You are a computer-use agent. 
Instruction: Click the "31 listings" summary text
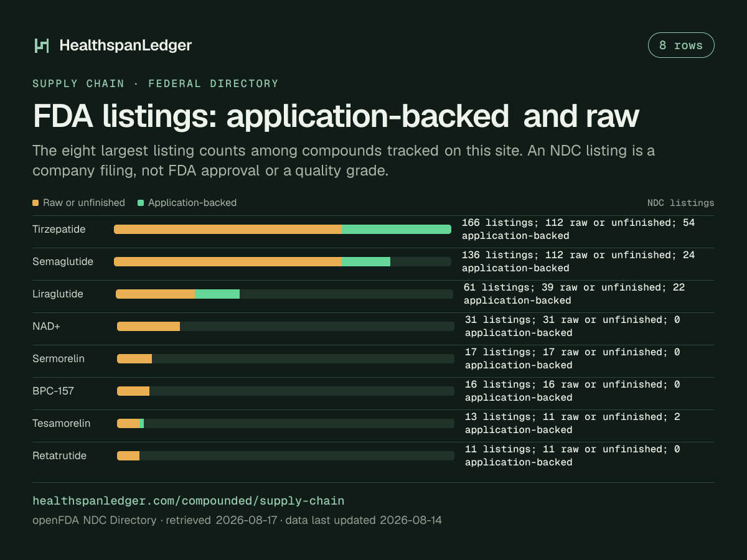tap(573, 326)
